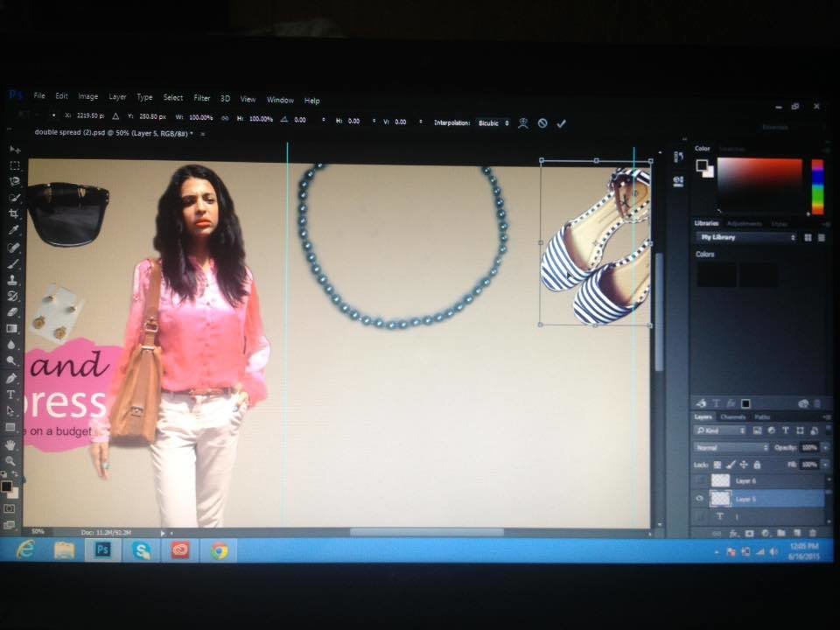Select the Crop tool

14,213
